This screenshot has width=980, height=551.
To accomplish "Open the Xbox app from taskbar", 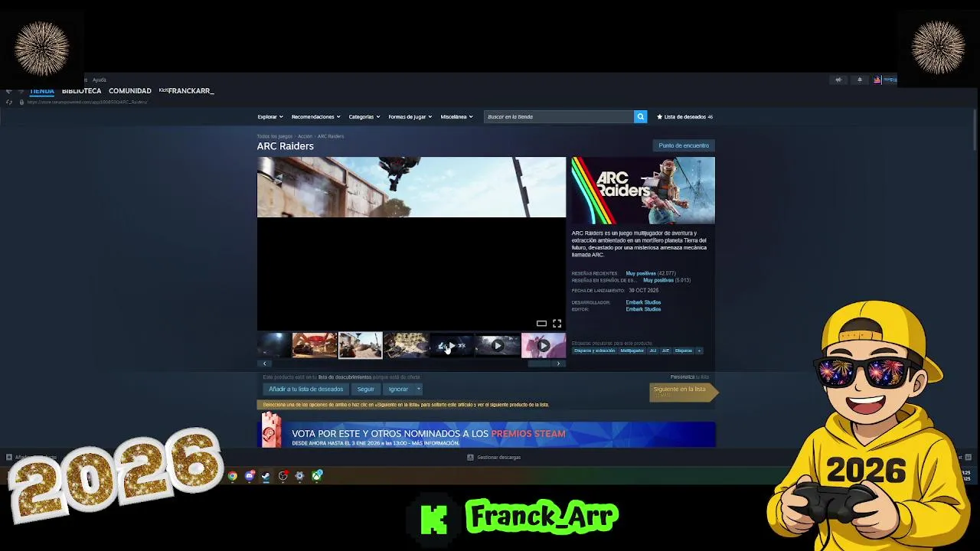I will [x=317, y=476].
